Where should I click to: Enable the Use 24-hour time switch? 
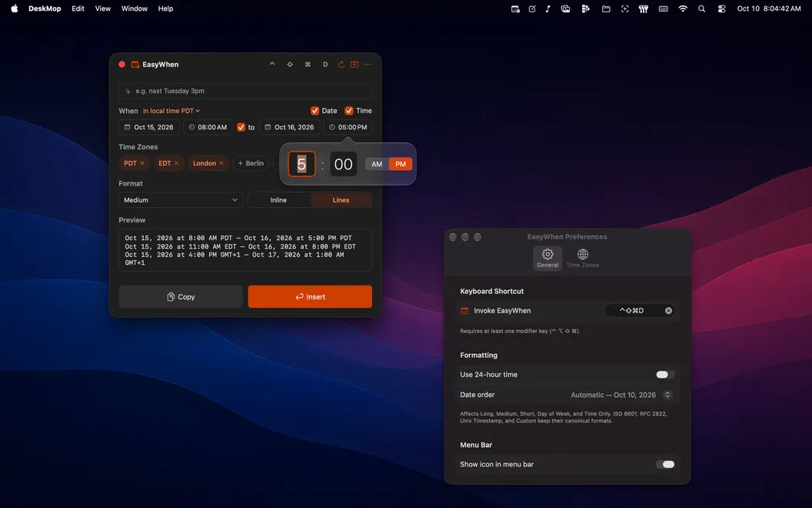click(x=665, y=374)
